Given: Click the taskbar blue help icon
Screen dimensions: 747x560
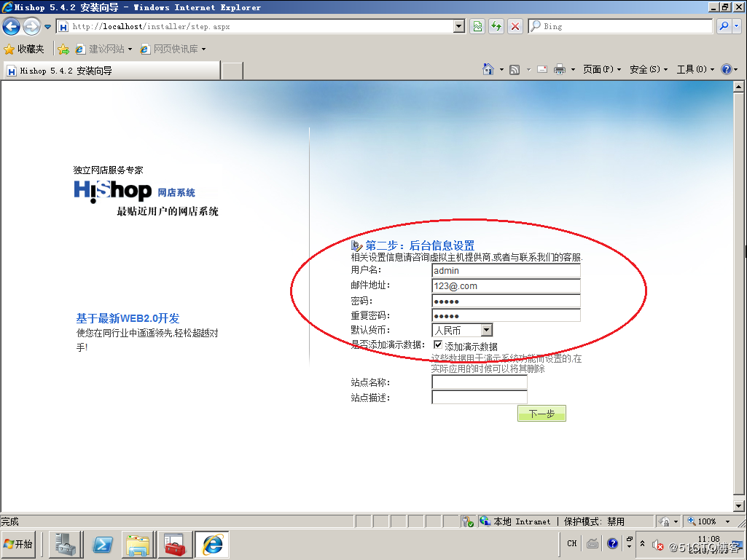Looking at the screenshot, I should (x=612, y=543).
